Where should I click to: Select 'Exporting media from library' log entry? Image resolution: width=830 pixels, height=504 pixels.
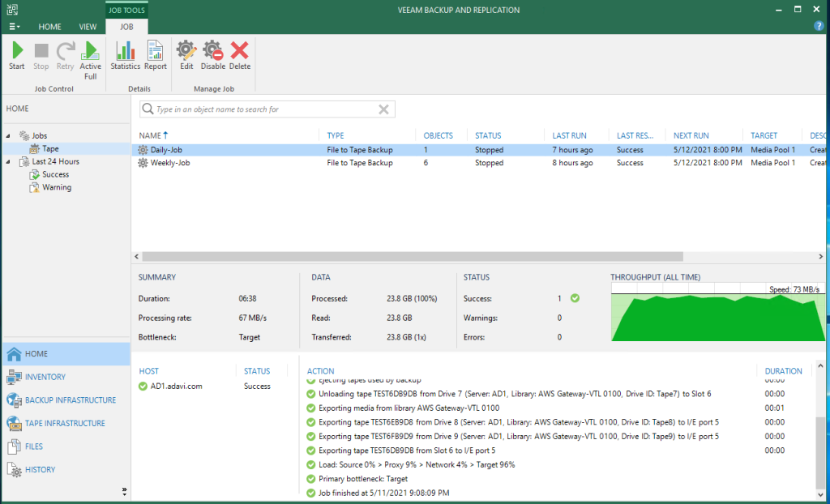point(409,408)
